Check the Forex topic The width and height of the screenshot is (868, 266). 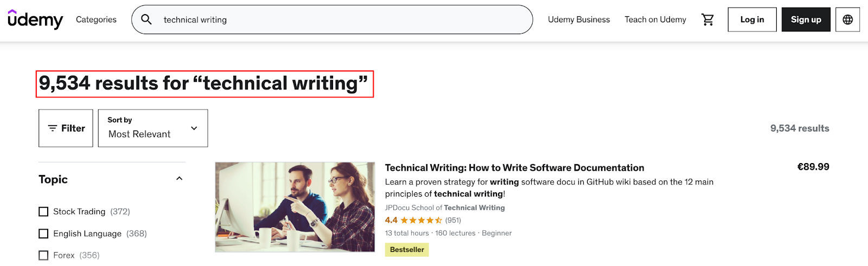[x=43, y=255]
